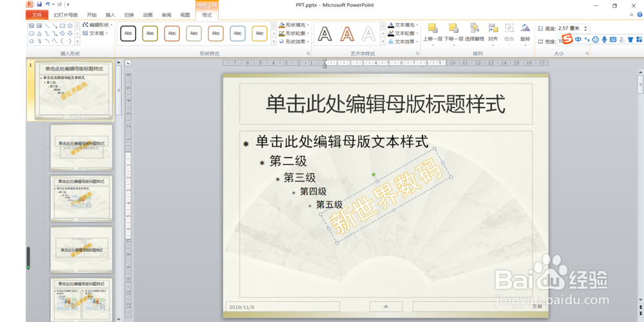Screen dimensions: 644x322
Task: Toggle Sogou punctuation mode icon
Action: point(587,39)
